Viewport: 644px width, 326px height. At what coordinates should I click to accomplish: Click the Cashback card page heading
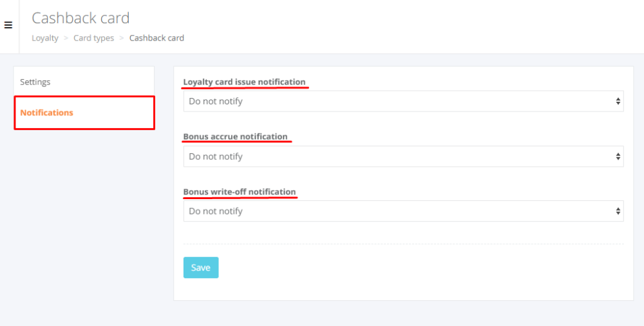pyautogui.click(x=80, y=18)
